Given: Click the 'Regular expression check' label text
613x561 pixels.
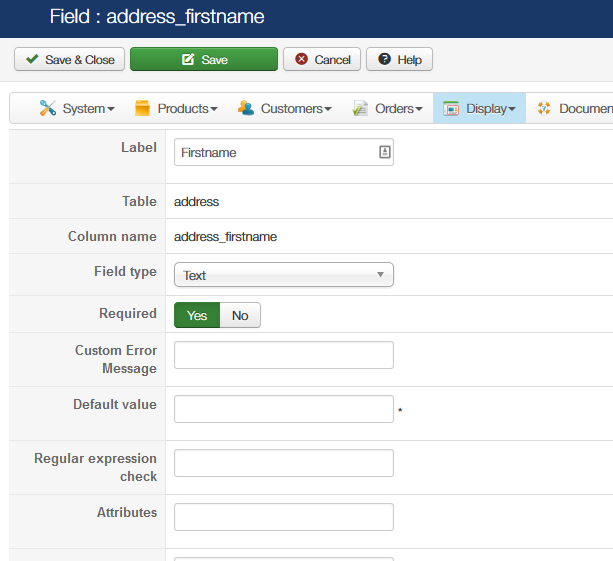Looking at the screenshot, I should click(95, 467).
